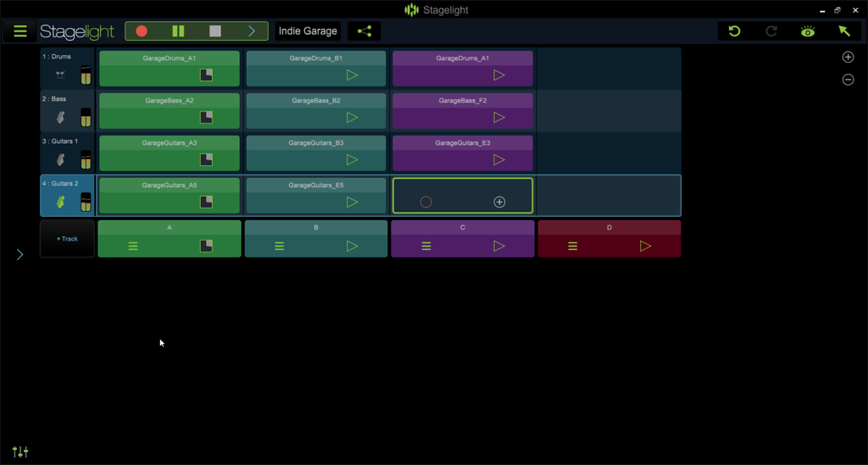Play the purple GarageDrums_A1 clip
The image size is (868, 465).
click(x=498, y=75)
